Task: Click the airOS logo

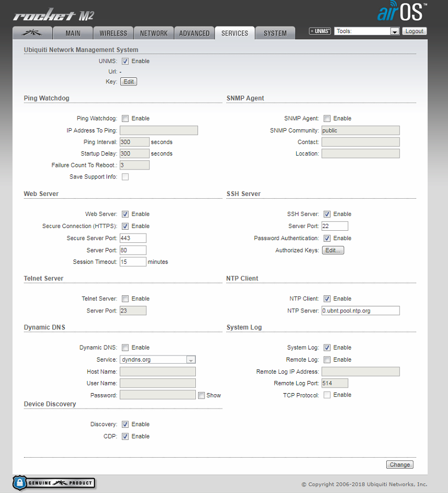Action: pyautogui.click(x=402, y=11)
